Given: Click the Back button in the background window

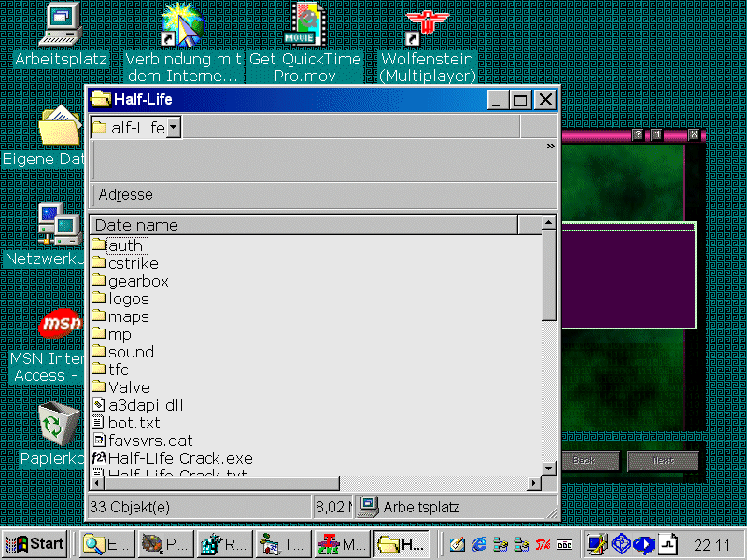Looking at the screenshot, I should tap(584, 461).
